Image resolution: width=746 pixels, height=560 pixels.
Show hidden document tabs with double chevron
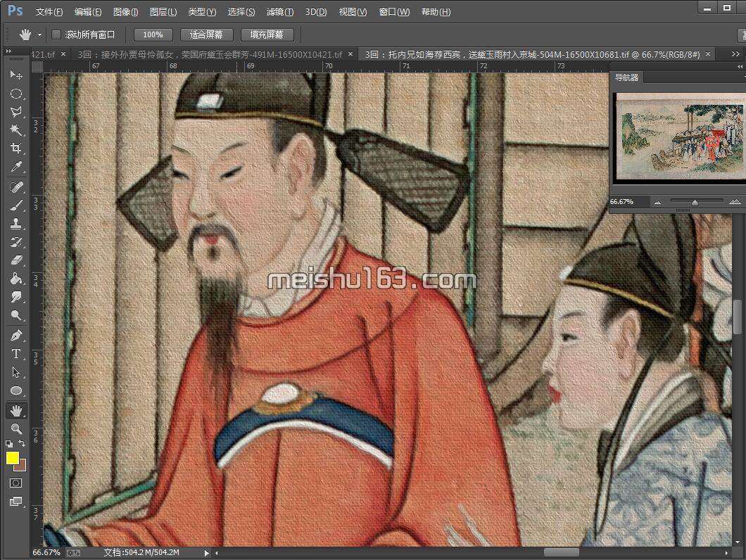(x=735, y=55)
